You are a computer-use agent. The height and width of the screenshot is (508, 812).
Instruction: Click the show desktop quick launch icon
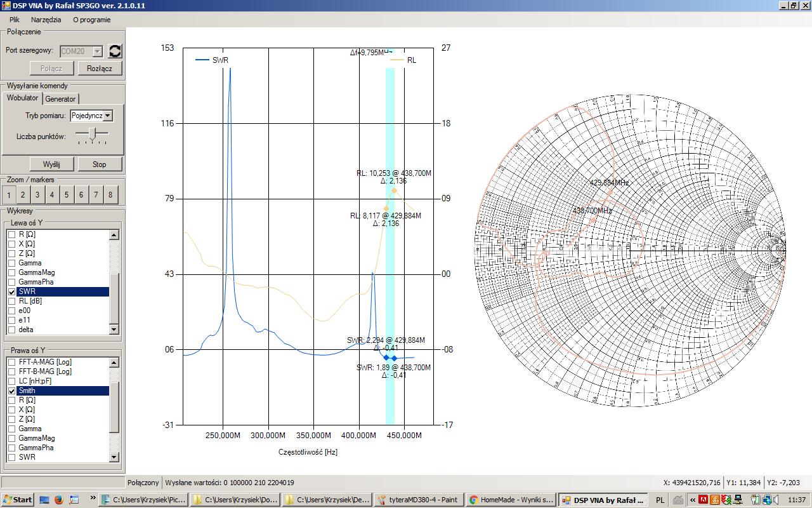point(44,500)
